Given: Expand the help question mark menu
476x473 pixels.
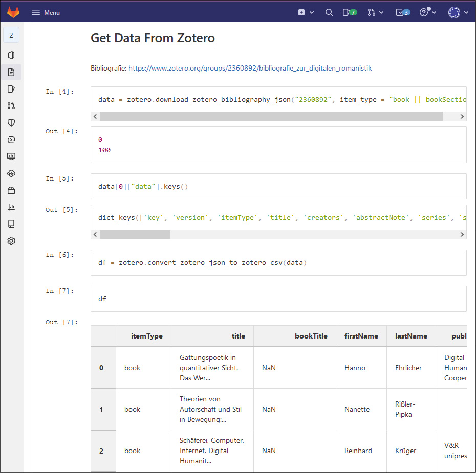Looking at the screenshot, I should (x=428, y=12).
